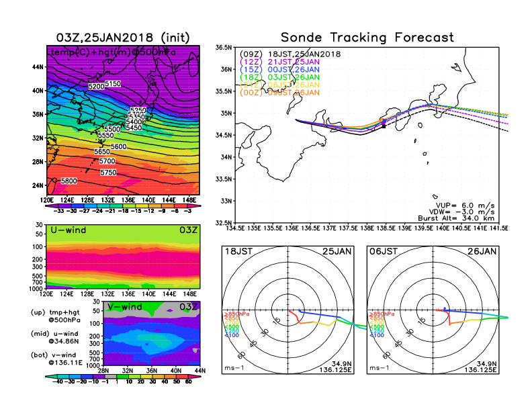Select legend entry '(12Z) 21JST,25JAN'
This screenshot has width=532, height=411.
tap(279, 62)
